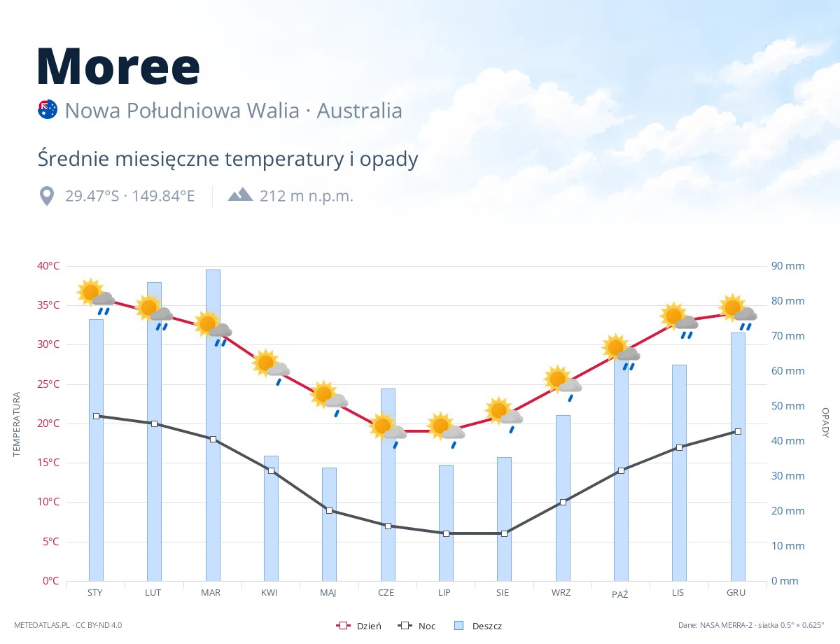The width and height of the screenshot is (840, 644).
Task: Select the July (LIP) weather icon
Action: pos(446,430)
